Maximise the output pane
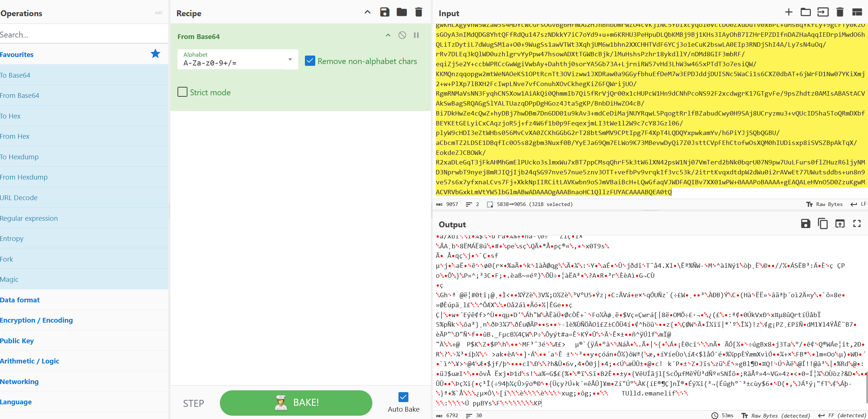The width and height of the screenshot is (868, 419). pos(857,224)
